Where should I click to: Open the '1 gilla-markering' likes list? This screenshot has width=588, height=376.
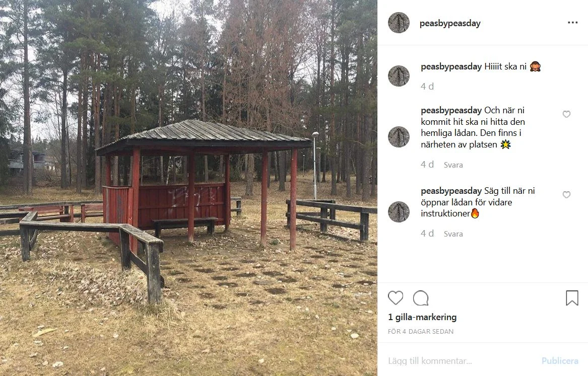pyautogui.click(x=422, y=317)
